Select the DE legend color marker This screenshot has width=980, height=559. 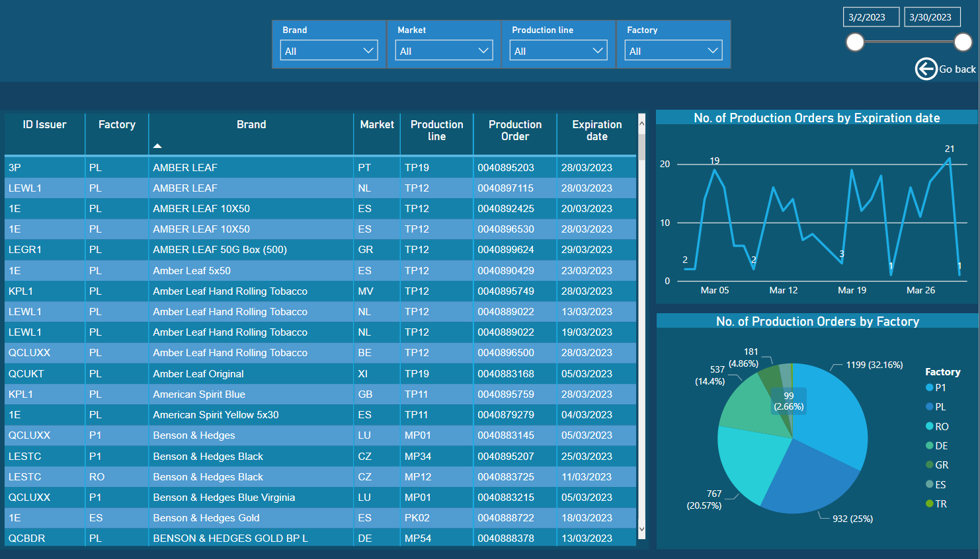pyautogui.click(x=930, y=446)
